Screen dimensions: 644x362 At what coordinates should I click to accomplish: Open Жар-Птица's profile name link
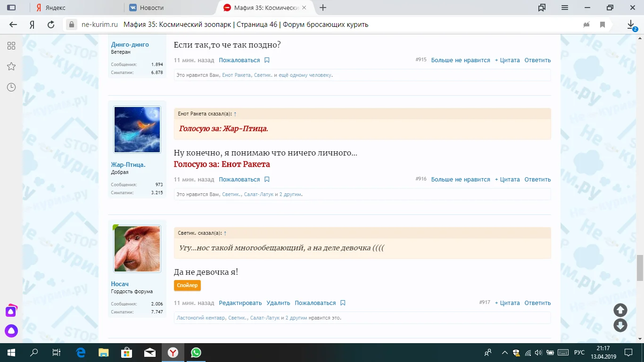click(128, 165)
